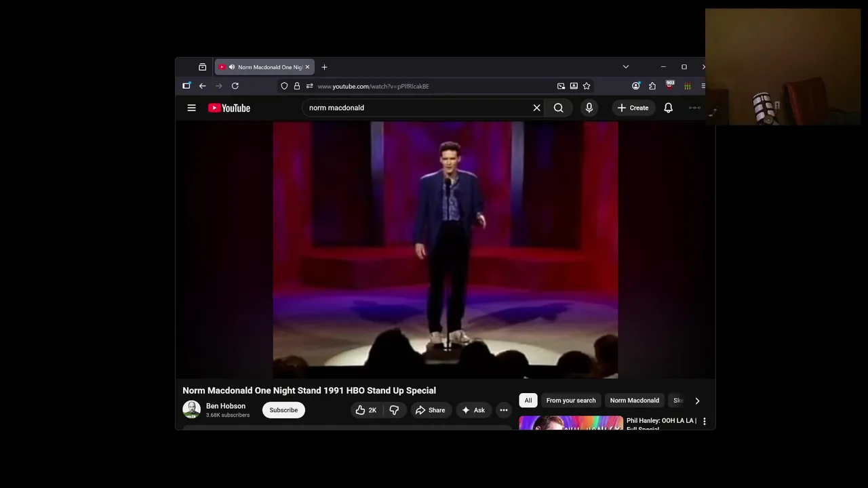This screenshot has height=488, width=868.
Task: Open more actions three-dot menu
Action: coord(503,410)
